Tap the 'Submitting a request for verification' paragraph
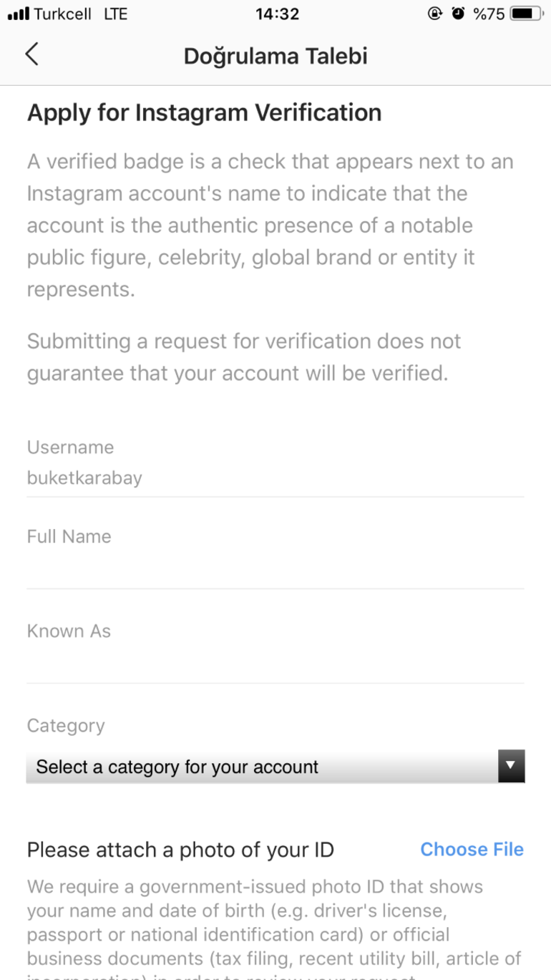Viewport: 551px width, 980px height. click(243, 356)
